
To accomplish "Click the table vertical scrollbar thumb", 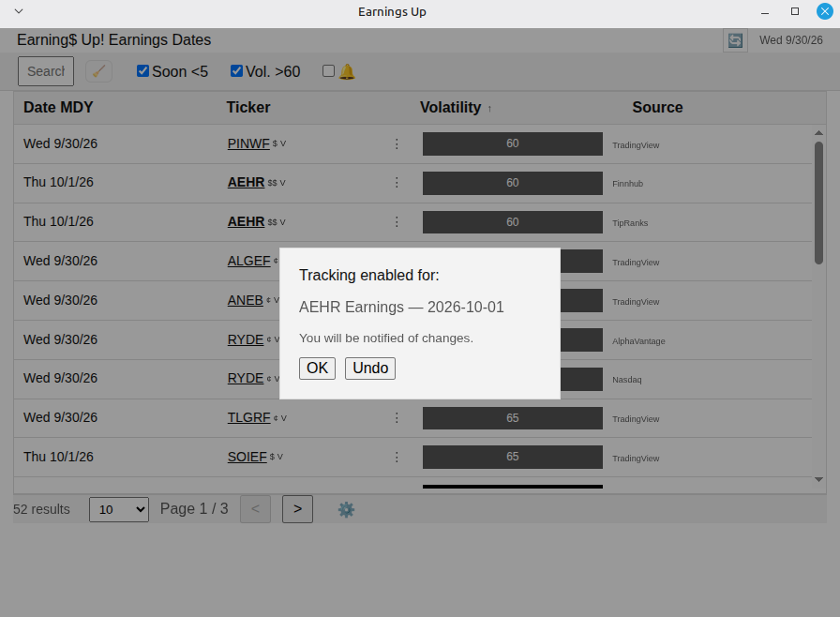I will [x=818, y=203].
